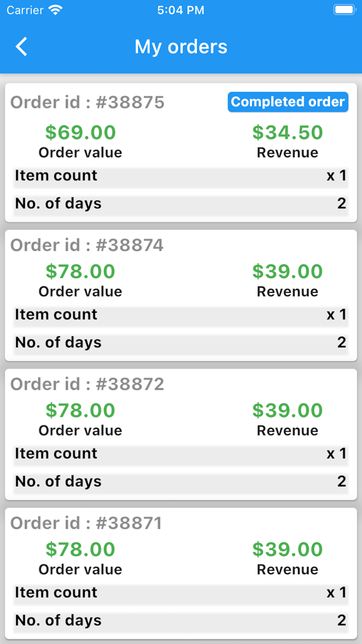The image size is (362, 644).
Task: Click Item count row of order #38875
Action: pyautogui.click(x=180, y=176)
